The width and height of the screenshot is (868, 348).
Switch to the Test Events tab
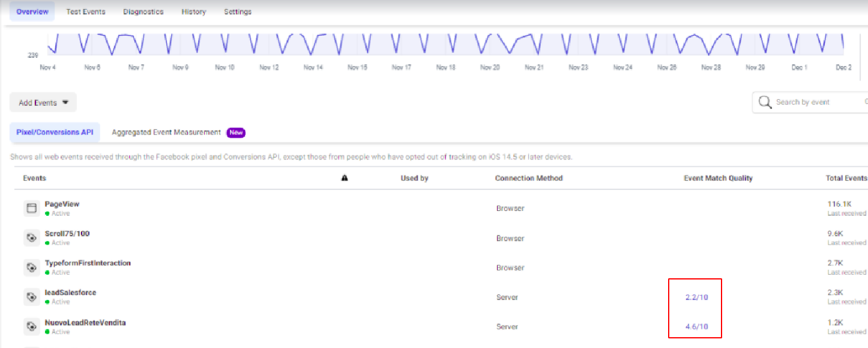pos(86,11)
